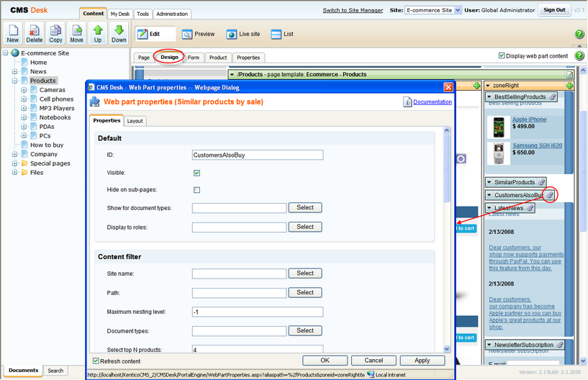Open the Form tab
Screen dimensions: 588x380
pyautogui.click(x=194, y=58)
